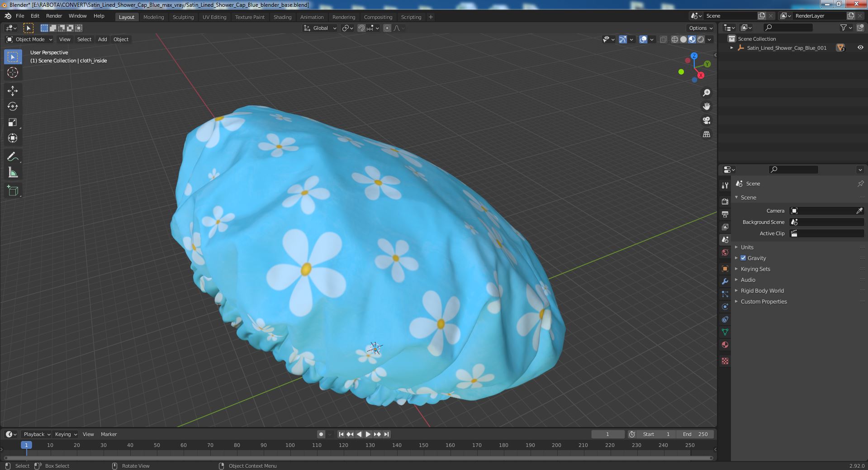
Task: Open the Texture properties tab
Action: tap(725, 361)
